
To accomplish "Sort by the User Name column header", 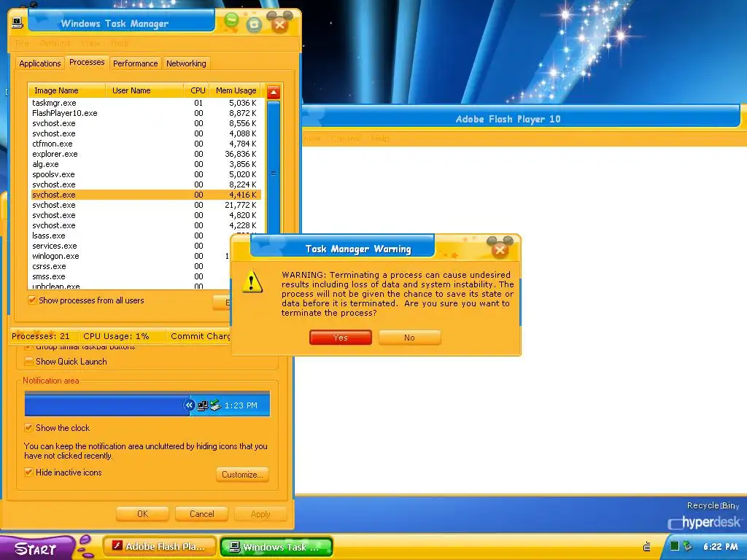I will (x=144, y=90).
